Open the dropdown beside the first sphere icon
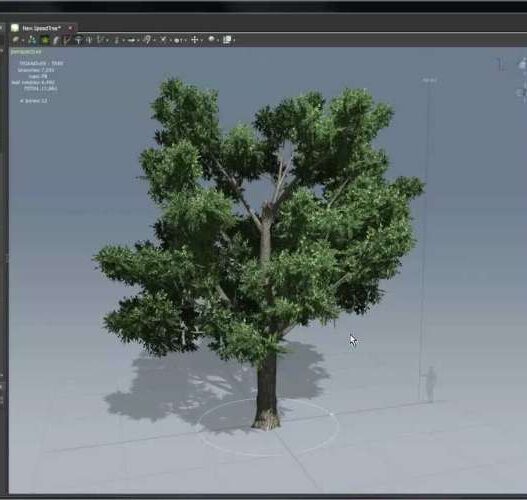Screen dimensions: 527x500 click(23, 40)
